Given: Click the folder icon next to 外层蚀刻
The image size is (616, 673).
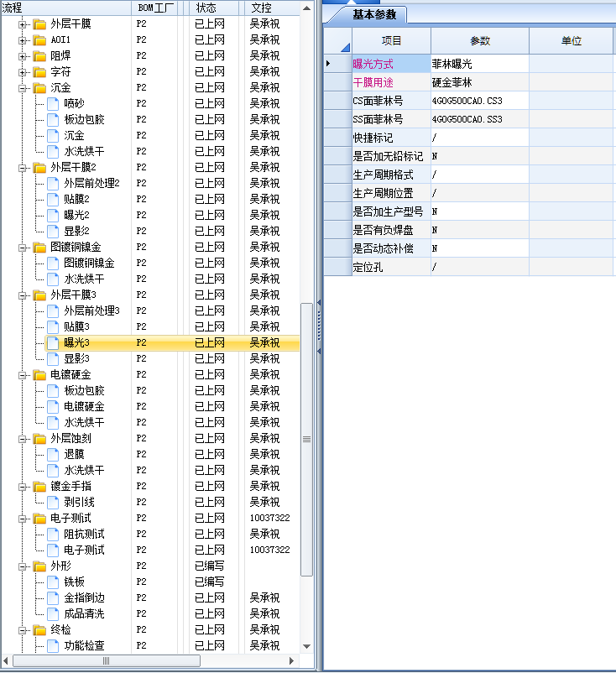Looking at the screenshot, I should (x=39, y=438).
